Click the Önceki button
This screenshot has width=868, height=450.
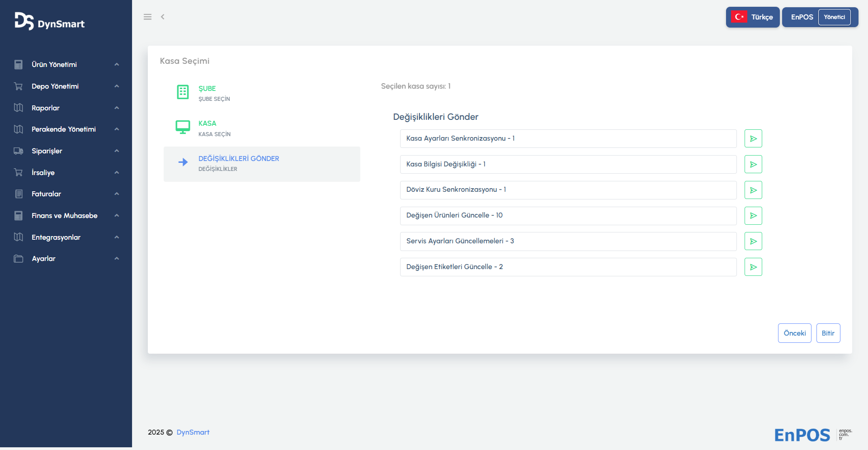794,333
